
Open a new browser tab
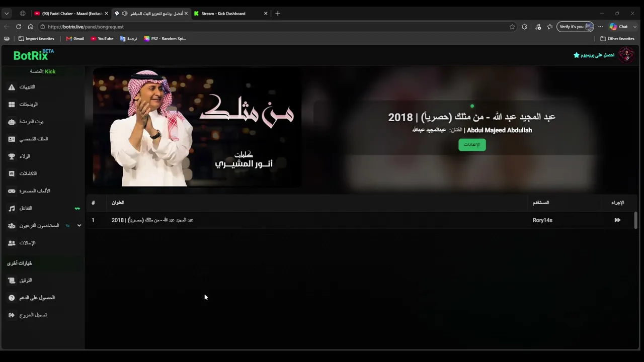pos(278,14)
